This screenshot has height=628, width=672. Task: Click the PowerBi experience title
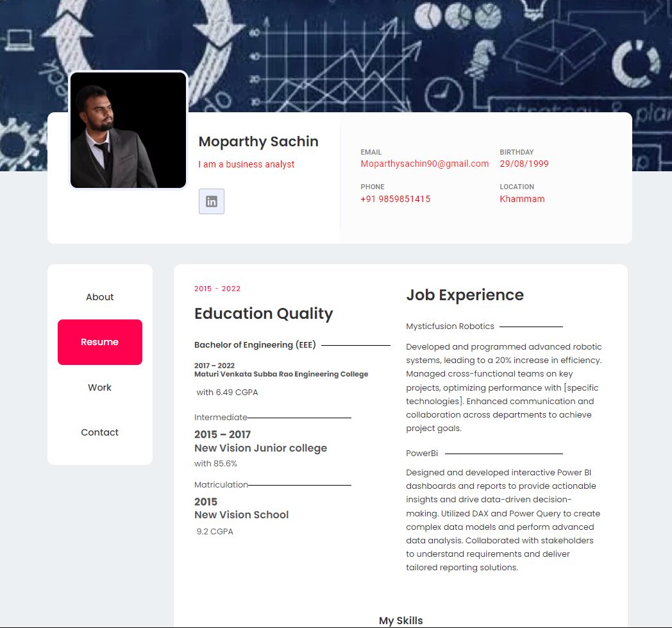(x=422, y=454)
